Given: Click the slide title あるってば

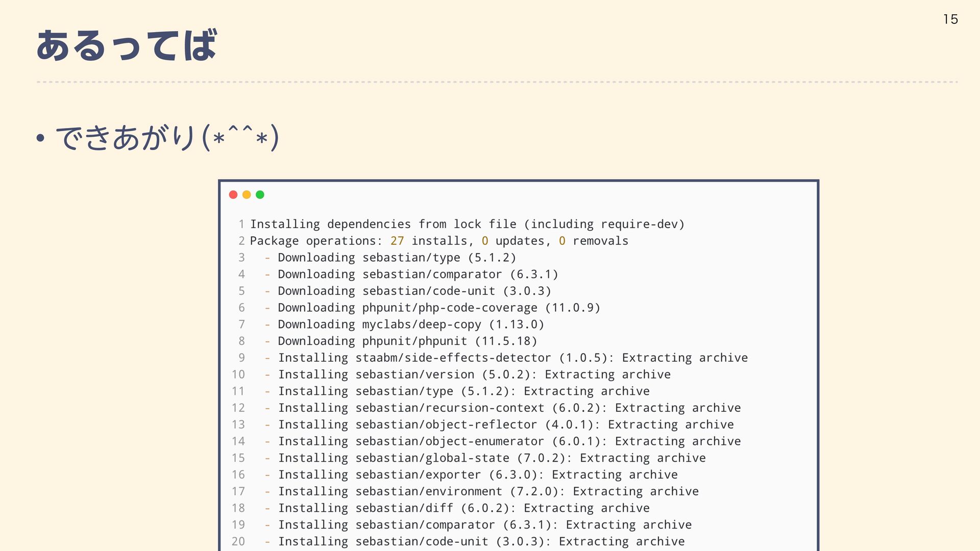Looking at the screenshot, I should pos(127,46).
